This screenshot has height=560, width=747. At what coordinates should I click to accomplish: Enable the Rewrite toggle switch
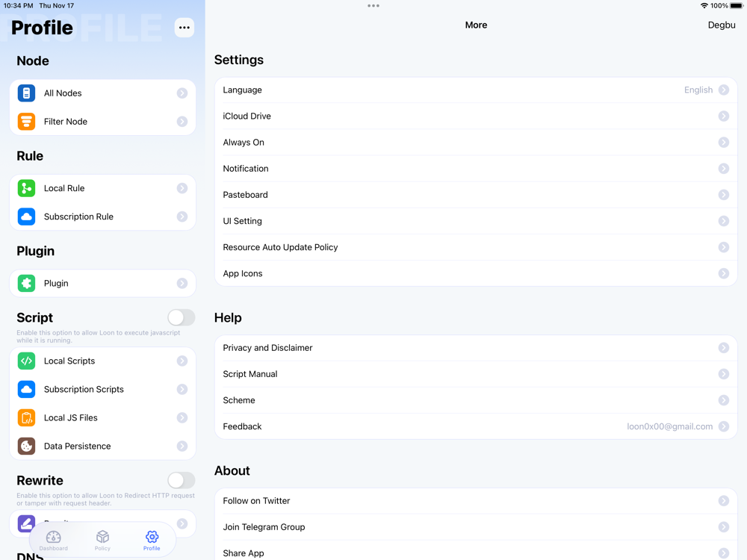click(181, 480)
